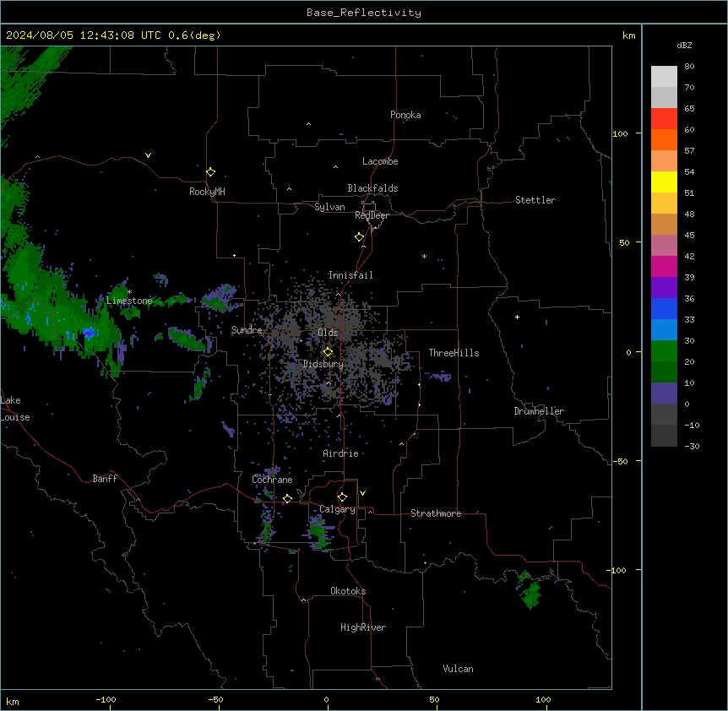Click the km label at top right

pos(628,35)
